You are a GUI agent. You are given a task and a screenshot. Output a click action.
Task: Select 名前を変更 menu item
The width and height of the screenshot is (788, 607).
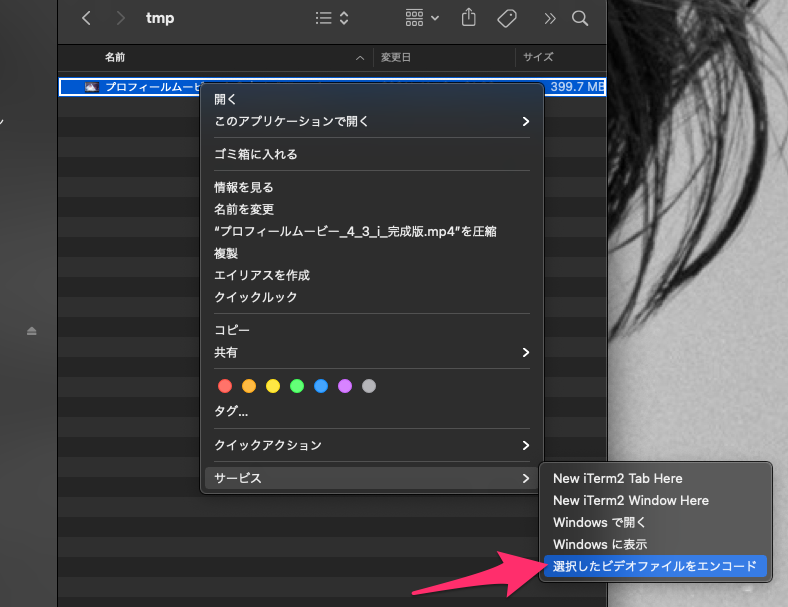372,210
